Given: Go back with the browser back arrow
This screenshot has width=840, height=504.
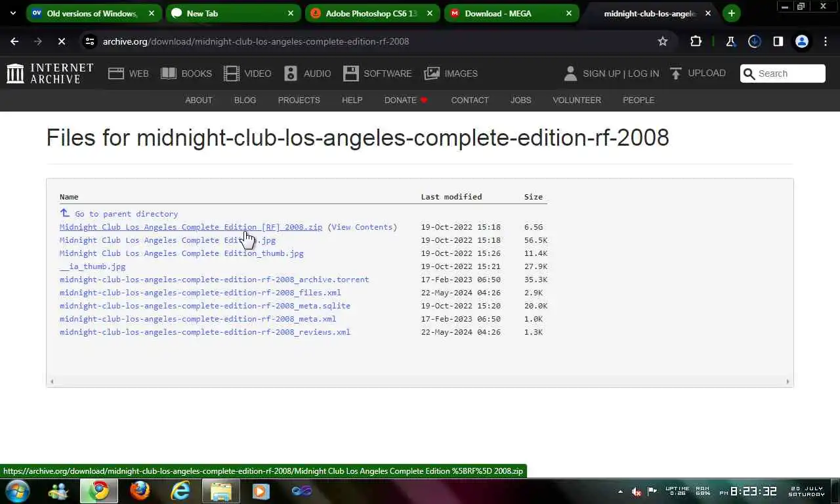Looking at the screenshot, I should point(14,41).
